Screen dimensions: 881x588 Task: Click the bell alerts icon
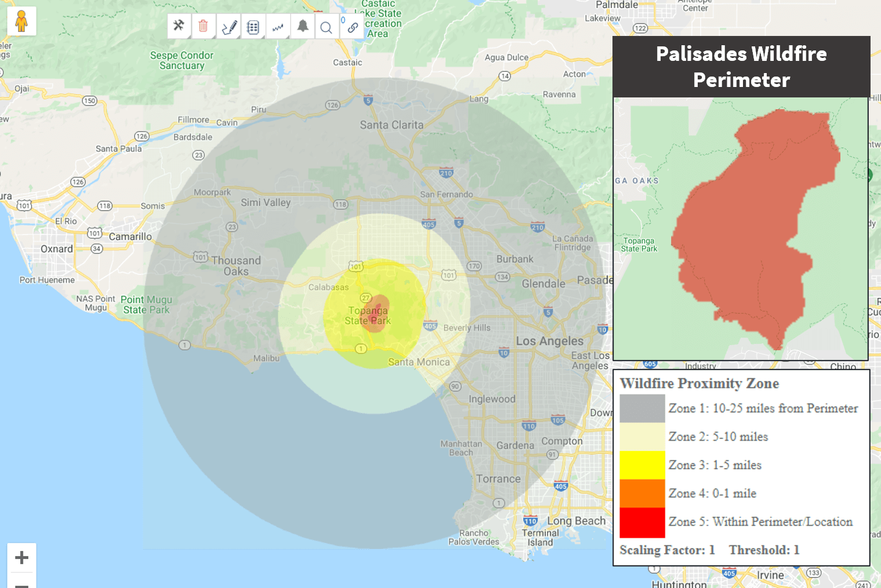[303, 26]
